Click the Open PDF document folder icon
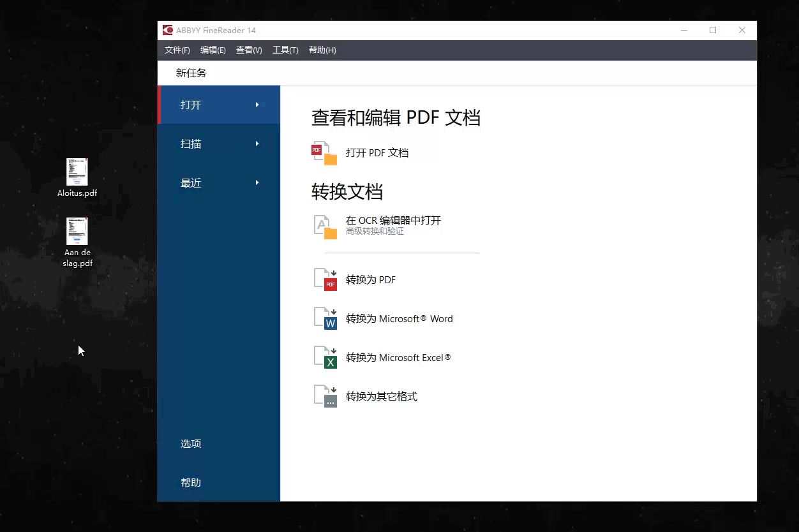Viewport: 799px width, 532px height. coord(324,153)
